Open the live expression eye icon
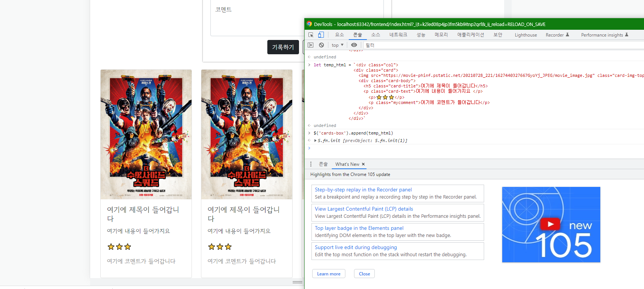This screenshot has height=289, width=644. pos(354,45)
